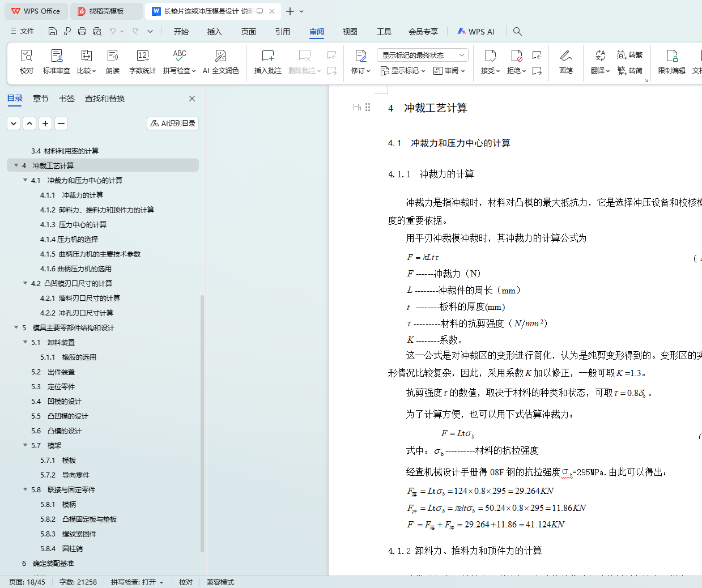Viewport: 702px width, 588px height.
Task: Click the save icon in quick toolbar
Action: pyautogui.click(x=53, y=31)
